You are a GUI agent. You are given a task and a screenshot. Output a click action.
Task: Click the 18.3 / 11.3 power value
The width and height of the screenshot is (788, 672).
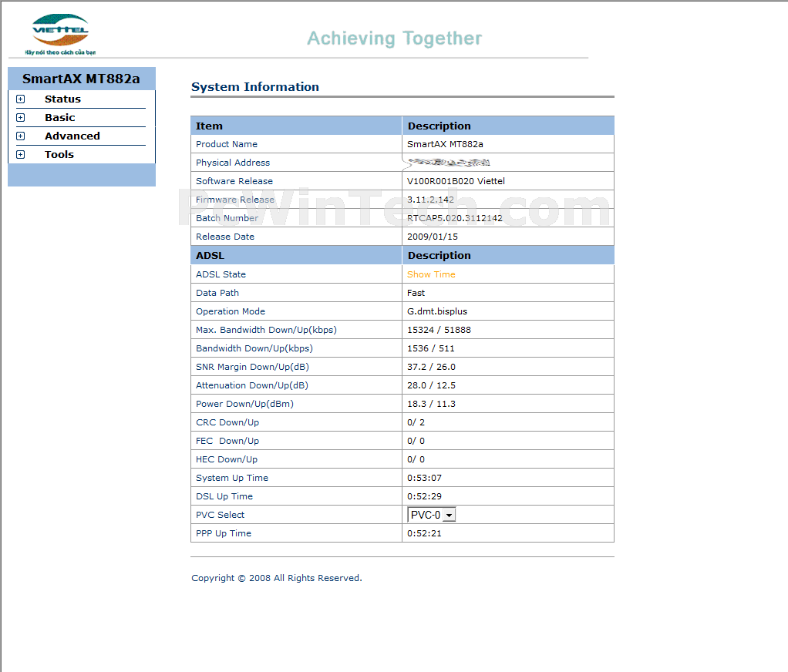[431, 405]
